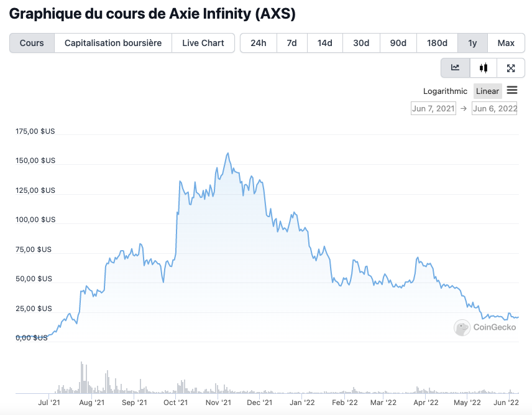This screenshot has height=415, width=532.
Task: Click the fullscreen expand icon
Action: 511,68
